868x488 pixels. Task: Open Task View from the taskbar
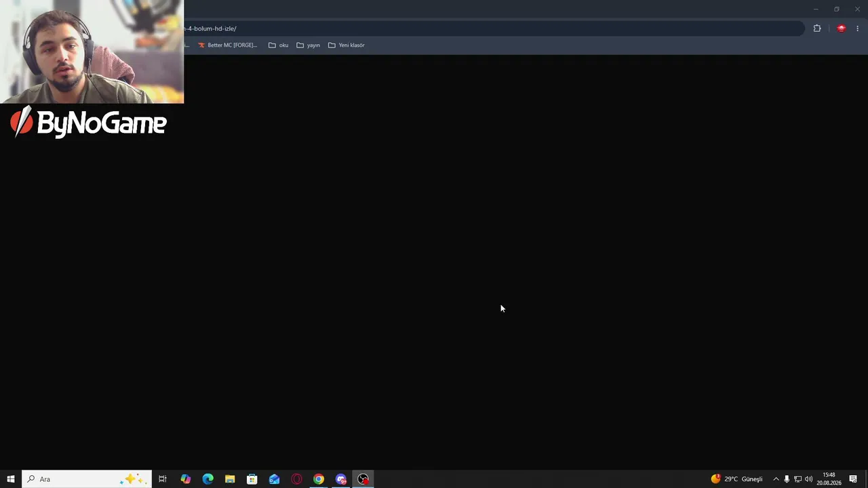163,479
